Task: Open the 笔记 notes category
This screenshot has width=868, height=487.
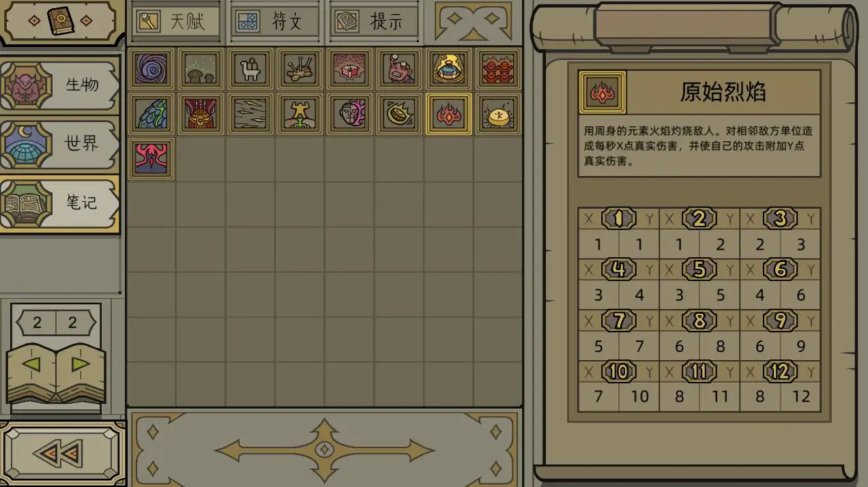Action: [60, 203]
